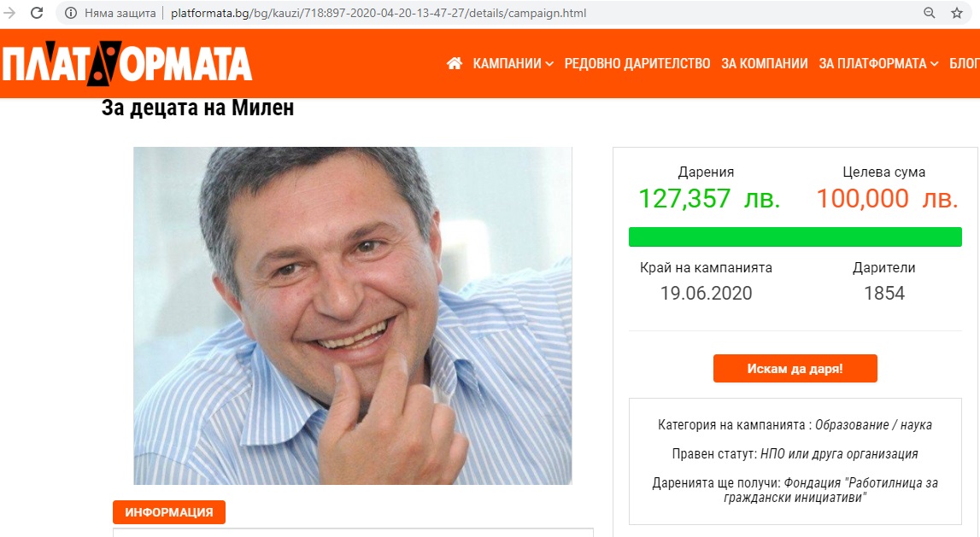This screenshot has width=980, height=537.
Task: Click the 'Няма защита' security label
Action: (x=120, y=13)
